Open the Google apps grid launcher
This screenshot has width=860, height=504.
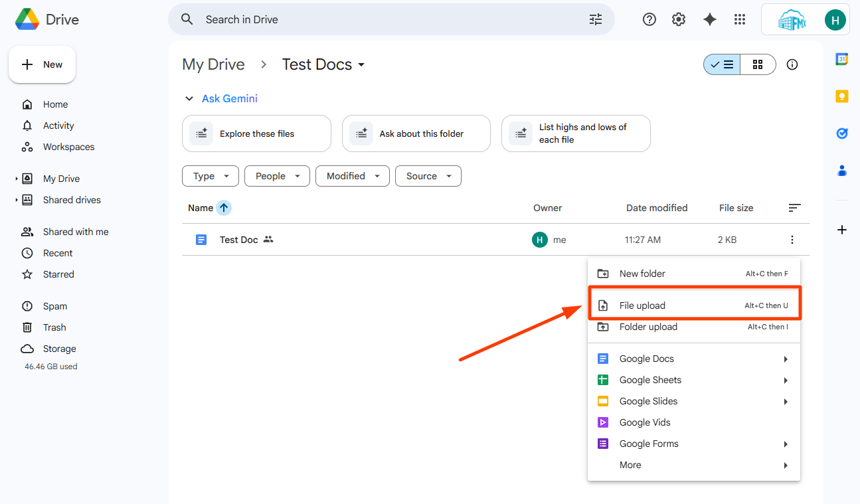740,20
